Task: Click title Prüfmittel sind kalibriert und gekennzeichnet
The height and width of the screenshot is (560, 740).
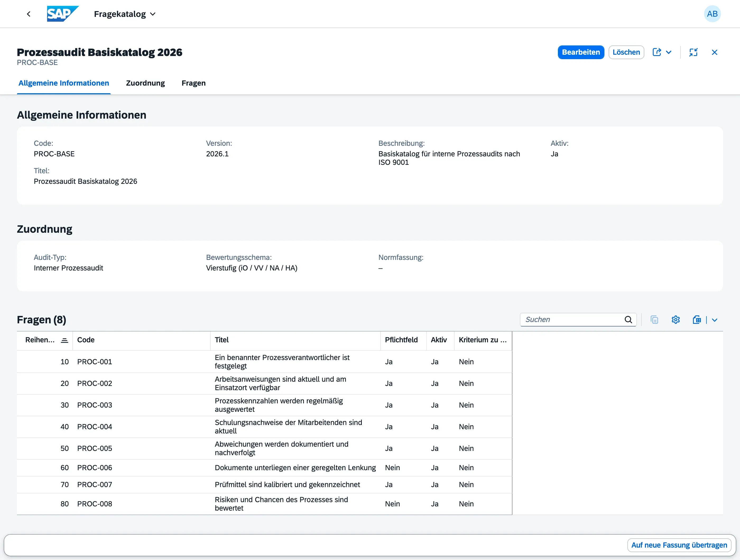Action: (x=287, y=485)
